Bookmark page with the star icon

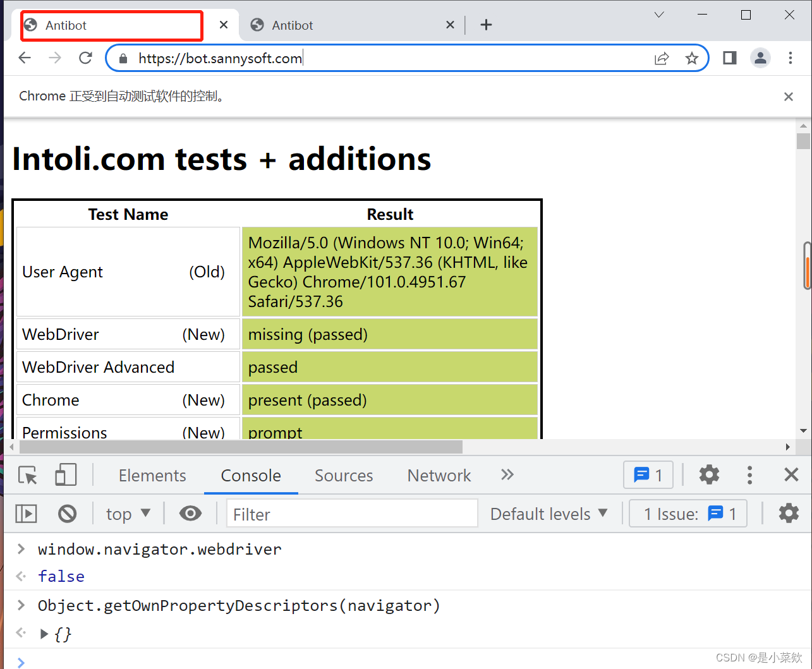pyautogui.click(x=692, y=59)
